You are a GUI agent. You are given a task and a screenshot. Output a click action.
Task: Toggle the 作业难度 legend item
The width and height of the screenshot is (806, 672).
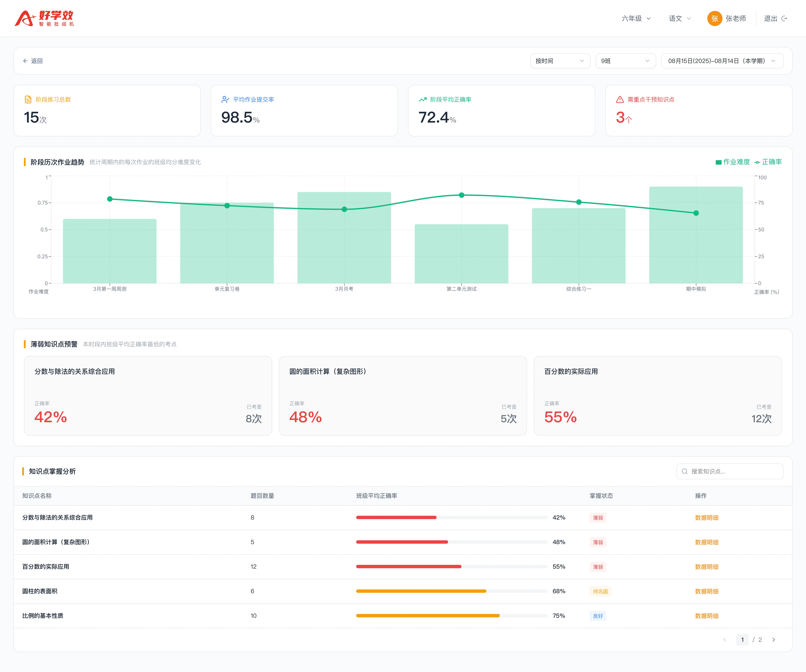pyautogui.click(x=733, y=162)
